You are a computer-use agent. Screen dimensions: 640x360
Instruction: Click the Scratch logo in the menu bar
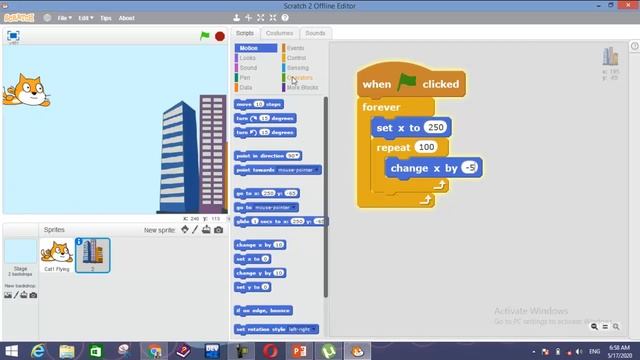coord(19,18)
